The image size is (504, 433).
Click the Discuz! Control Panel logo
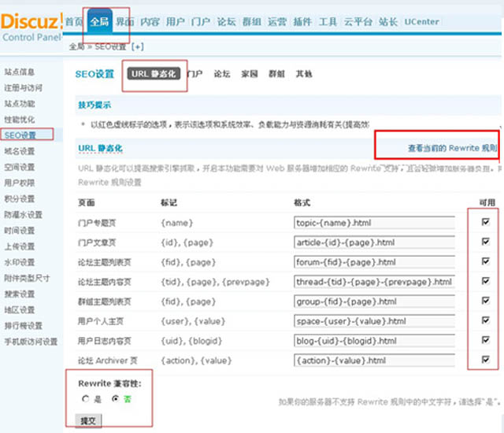click(x=31, y=27)
